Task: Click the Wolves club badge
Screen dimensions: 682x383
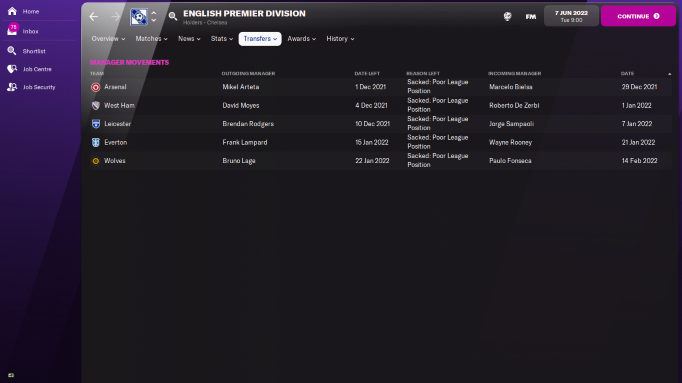Action: 96,161
